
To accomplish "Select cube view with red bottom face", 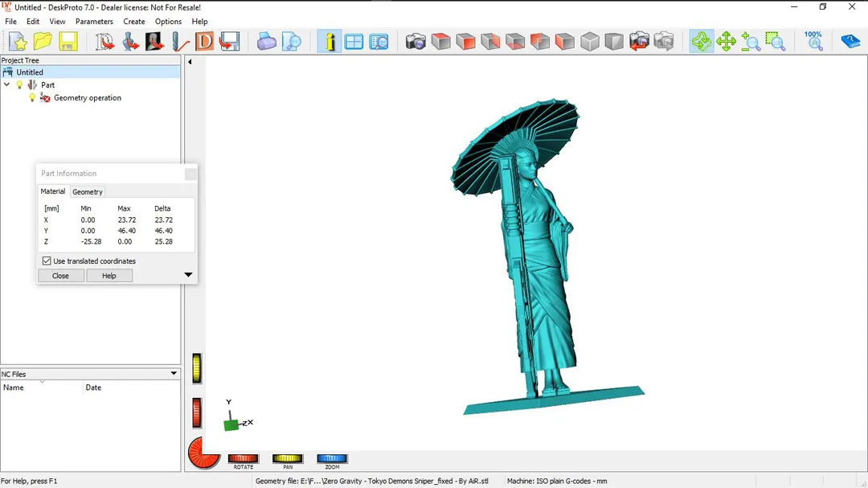I will tap(515, 42).
